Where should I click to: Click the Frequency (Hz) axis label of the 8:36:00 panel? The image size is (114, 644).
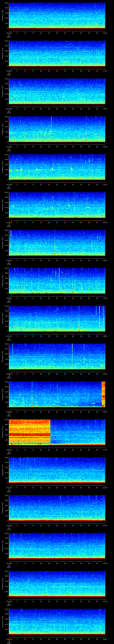coord(3,280)
